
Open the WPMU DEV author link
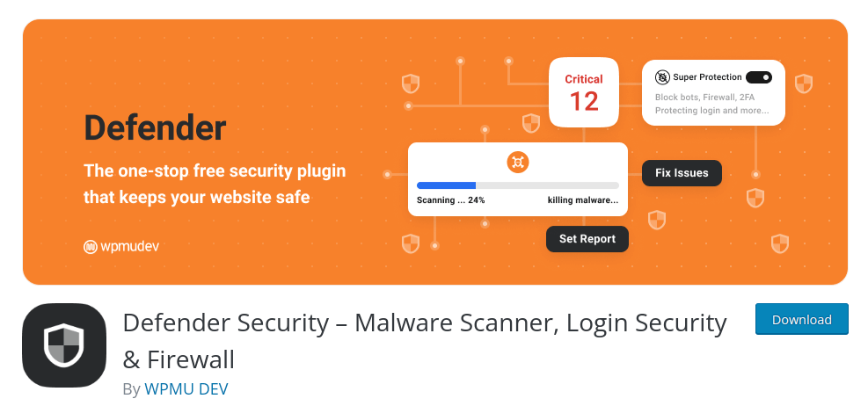pos(186,388)
